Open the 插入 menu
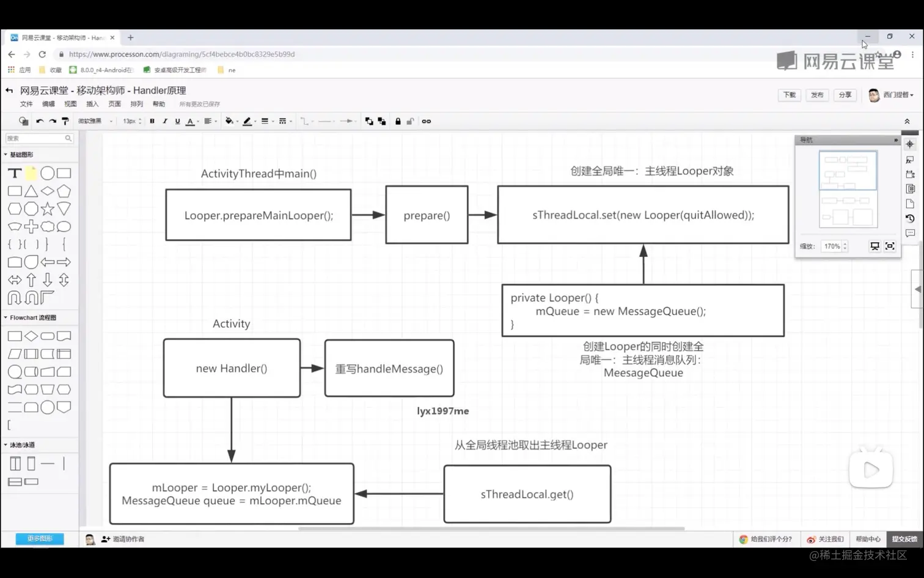Image resolution: width=924 pixels, height=578 pixels. (x=92, y=104)
